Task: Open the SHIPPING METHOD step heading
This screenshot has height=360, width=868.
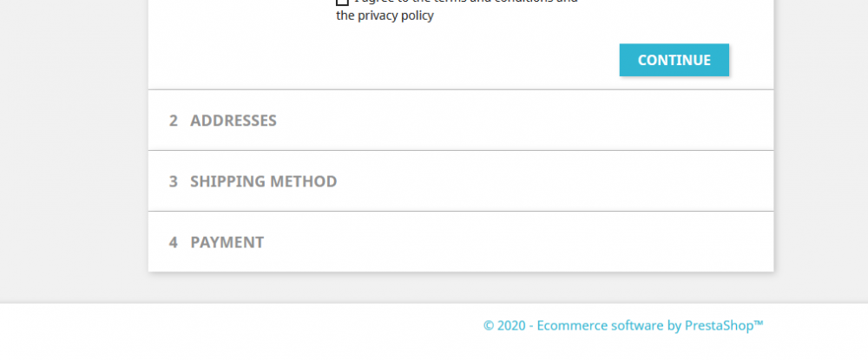Action: tap(263, 181)
